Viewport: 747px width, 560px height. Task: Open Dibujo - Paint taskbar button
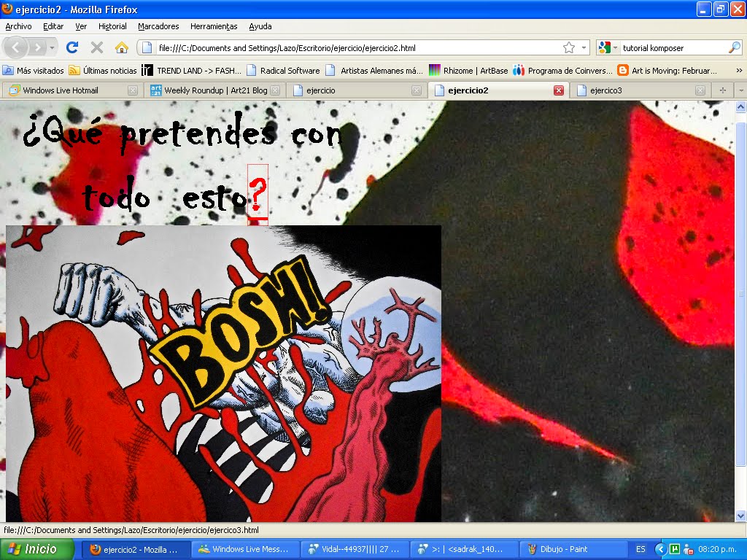[x=573, y=550]
